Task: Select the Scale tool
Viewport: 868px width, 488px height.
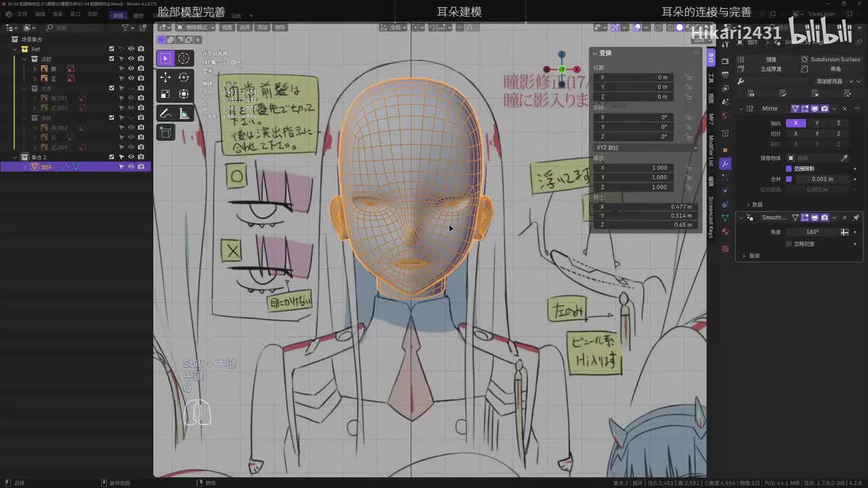Action: pos(165,94)
